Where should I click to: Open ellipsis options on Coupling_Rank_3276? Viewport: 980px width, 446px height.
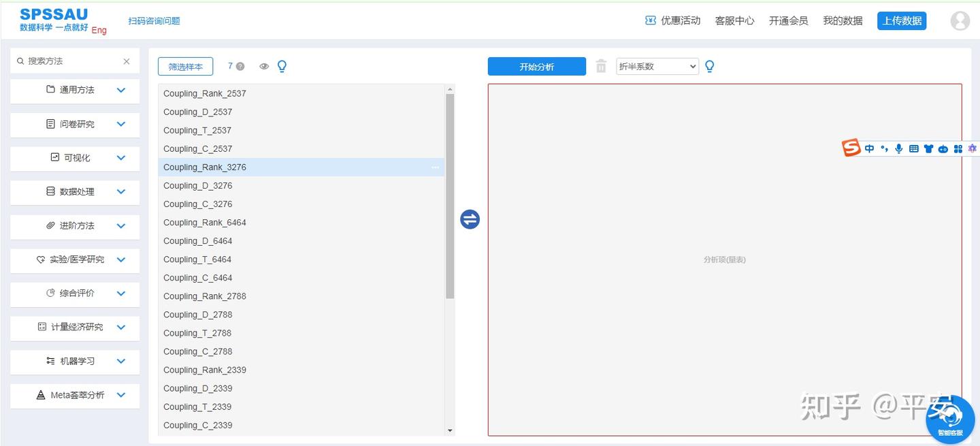(435, 167)
